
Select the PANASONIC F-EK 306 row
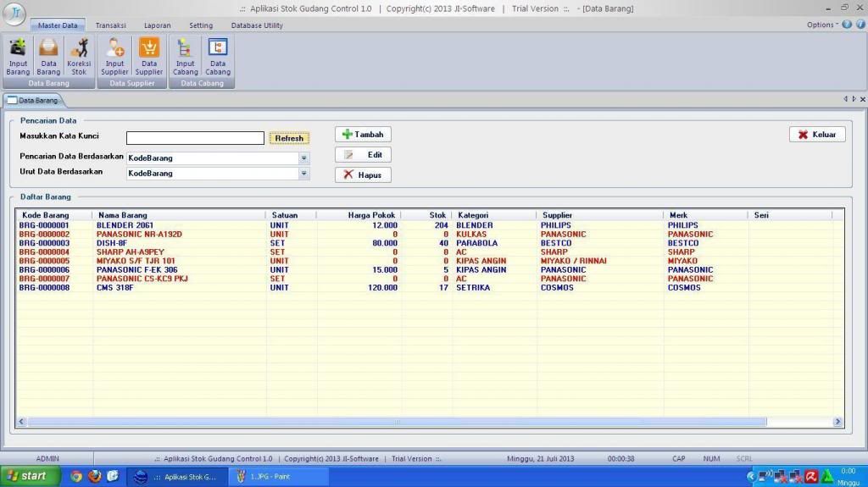430,269
